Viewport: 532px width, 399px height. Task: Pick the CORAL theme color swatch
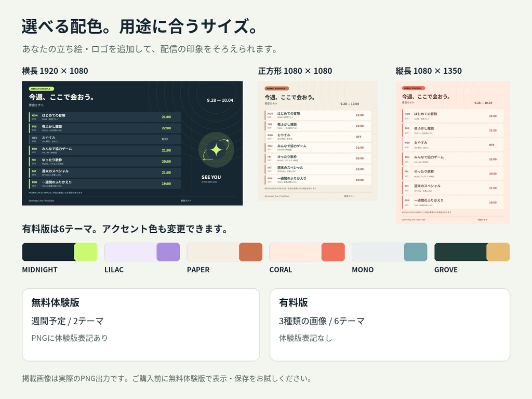click(307, 252)
